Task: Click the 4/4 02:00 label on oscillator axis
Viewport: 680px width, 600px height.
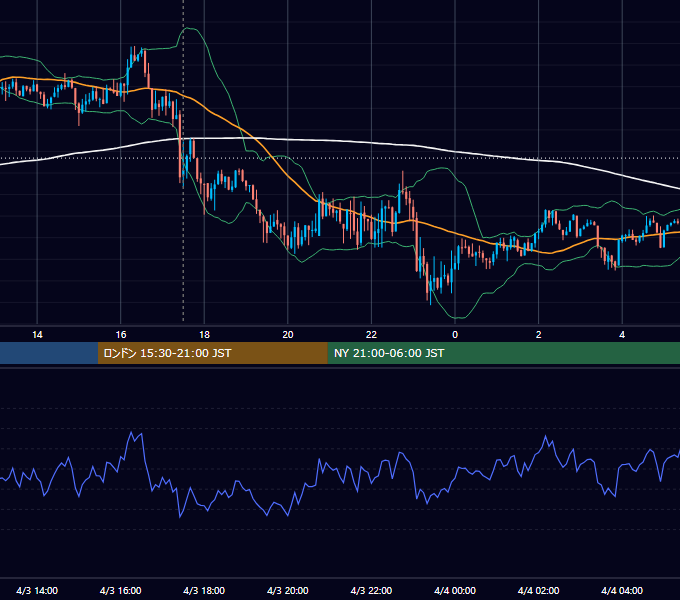Action: click(539, 590)
